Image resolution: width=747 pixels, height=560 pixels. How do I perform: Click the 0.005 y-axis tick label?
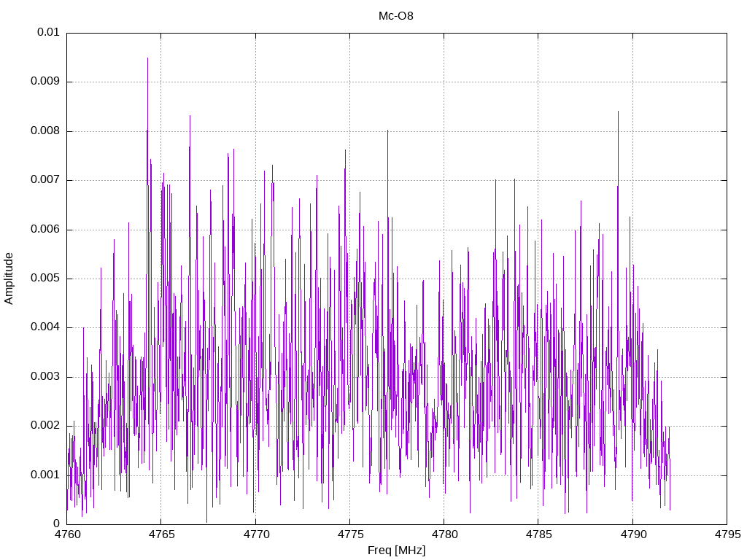[45, 279]
